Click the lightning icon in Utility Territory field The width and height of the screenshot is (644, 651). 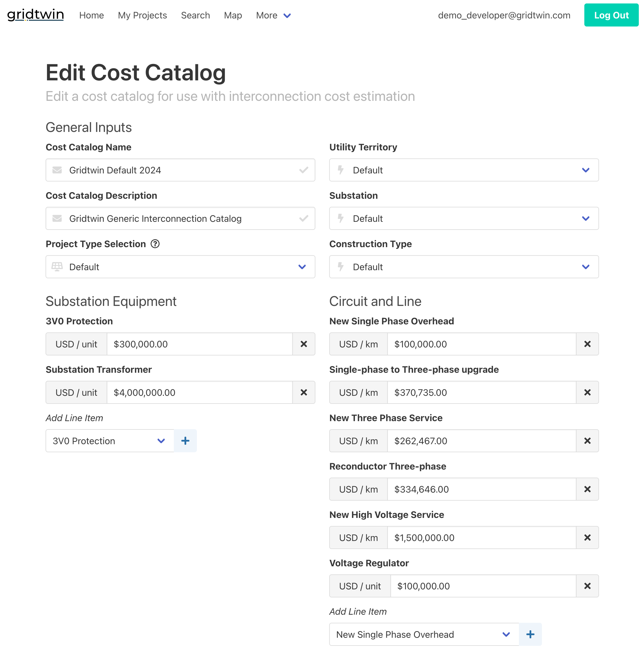pyautogui.click(x=340, y=170)
